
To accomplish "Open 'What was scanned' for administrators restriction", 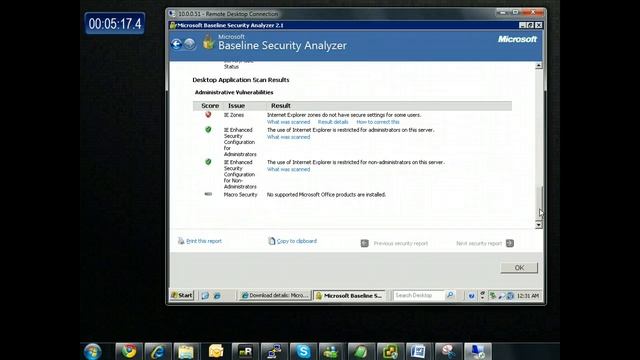I will 289,137.
